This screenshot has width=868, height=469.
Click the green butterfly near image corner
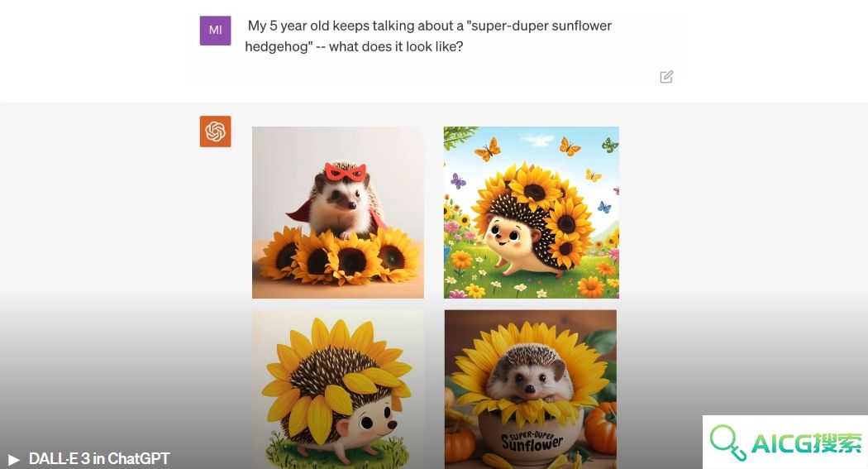click(610, 145)
